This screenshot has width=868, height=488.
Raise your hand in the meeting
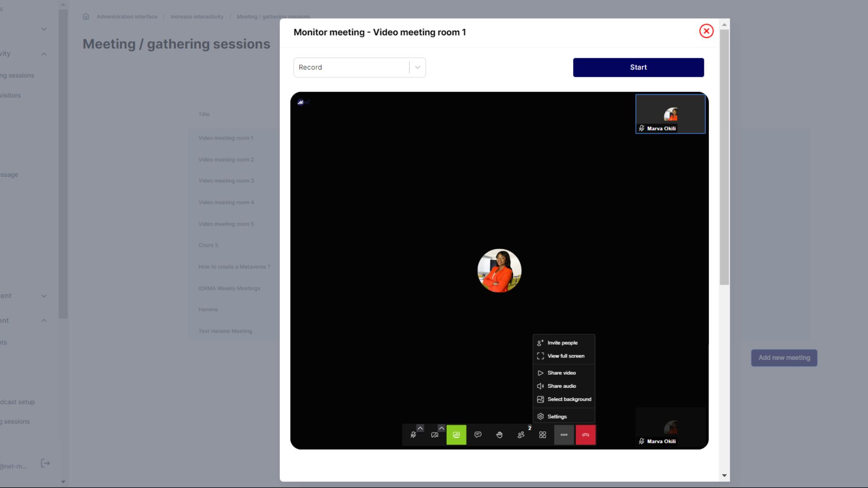coord(500,435)
